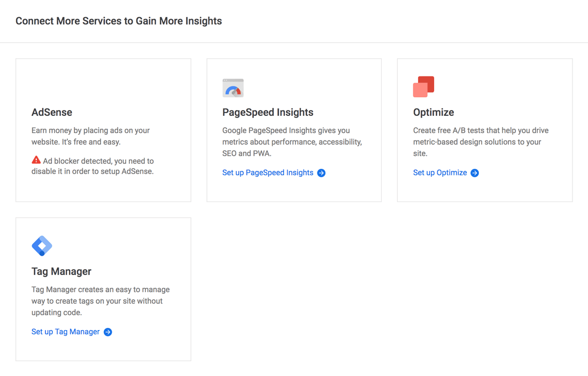Select the PageSpeed Insights card title
Image resolution: width=588 pixels, height=376 pixels.
(x=268, y=112)
